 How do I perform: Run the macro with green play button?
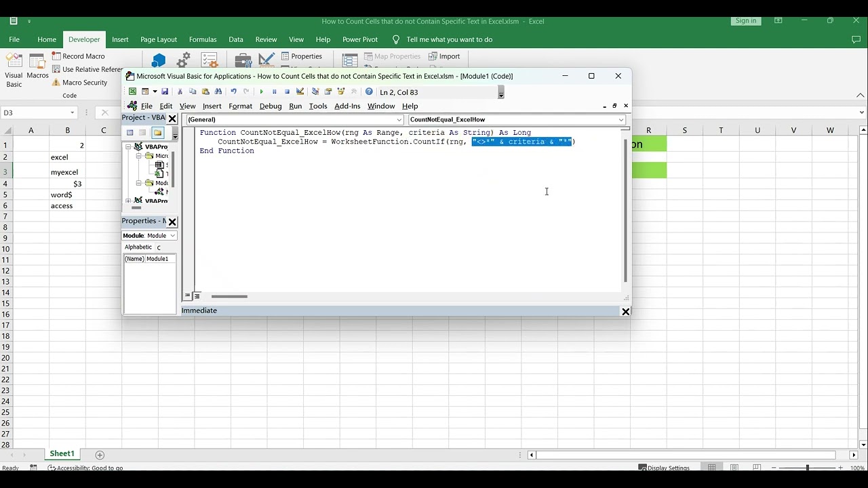click(261, 91)
